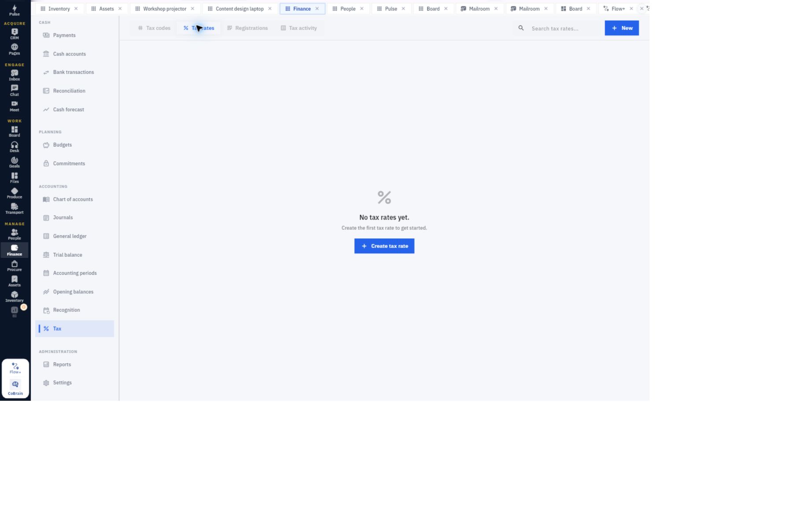The width and height of the screenshot is (812, 521).
Task: Open Bank transactions page
Action: (75, 72)
